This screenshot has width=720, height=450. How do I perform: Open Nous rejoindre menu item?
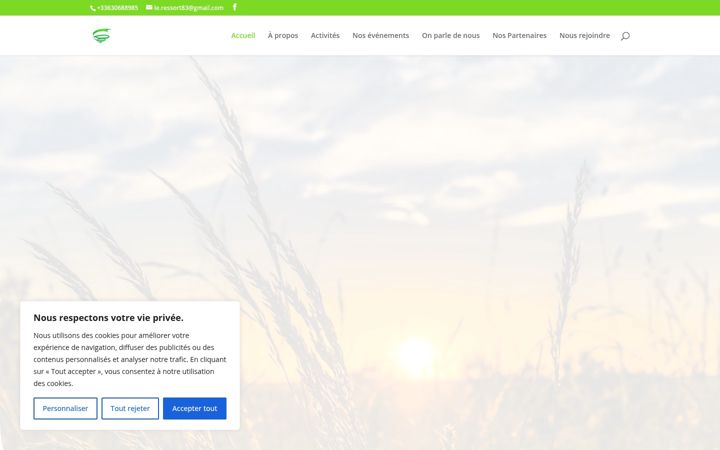(x=585, y=35)
